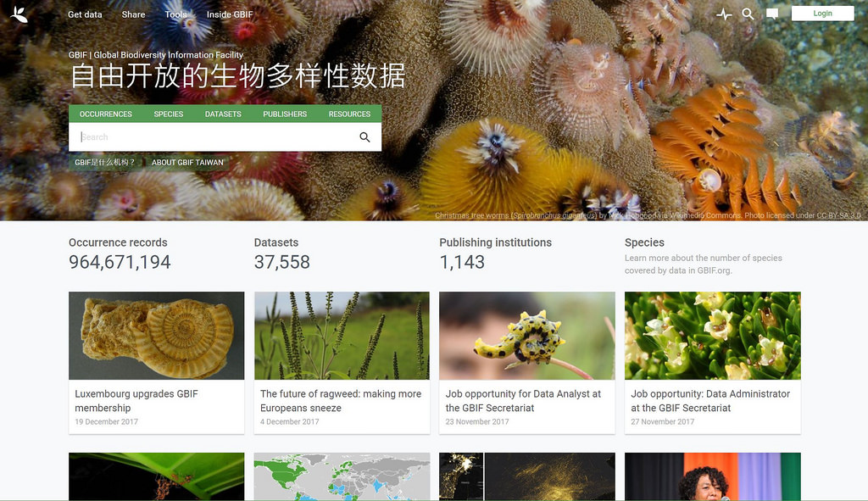This screenshot has width=868, height=501.
Task: Open site search magnifier in header
Action: [x=748, y=14]
